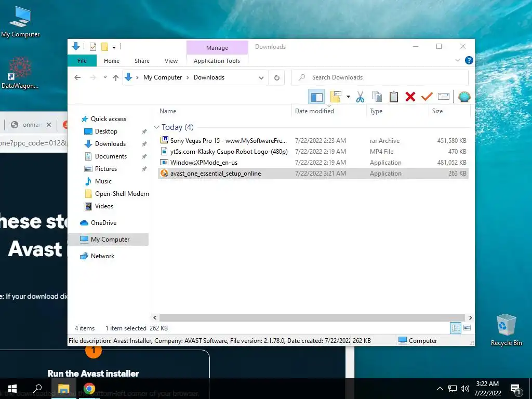This screenshot has width=532, height=399.
Task: Click Downloads in the address breadcrumb
Action: coord(209,77)
